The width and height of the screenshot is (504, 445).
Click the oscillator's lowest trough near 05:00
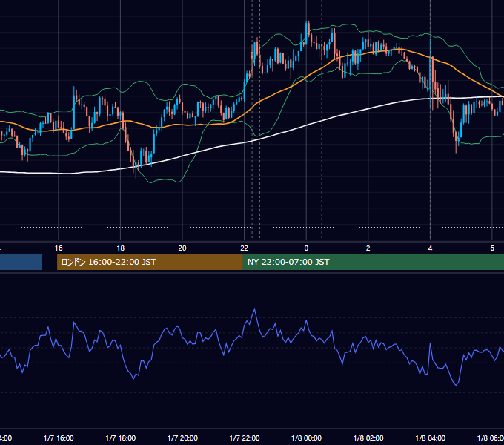coord(456,384)
